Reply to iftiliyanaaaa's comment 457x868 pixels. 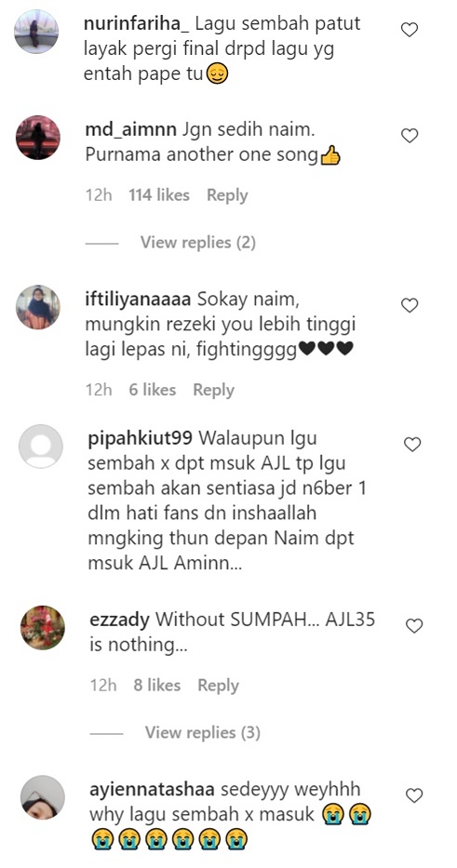pos(213,390)
